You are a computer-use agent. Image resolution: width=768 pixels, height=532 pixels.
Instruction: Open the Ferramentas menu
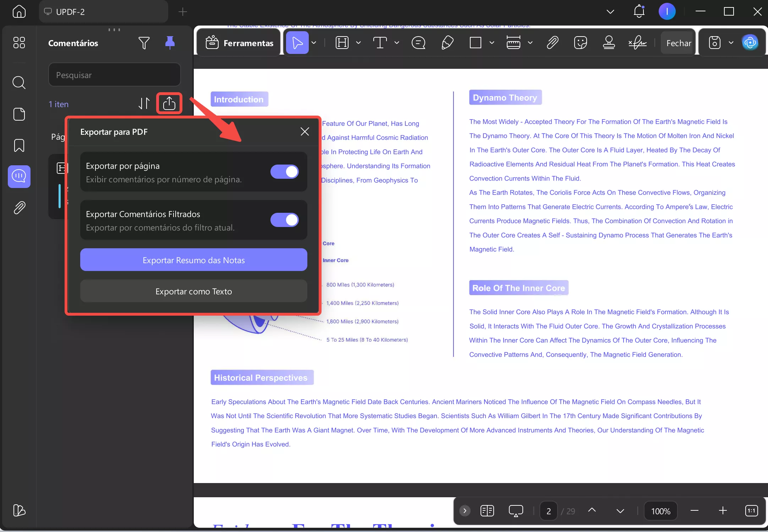click(238, 43)
